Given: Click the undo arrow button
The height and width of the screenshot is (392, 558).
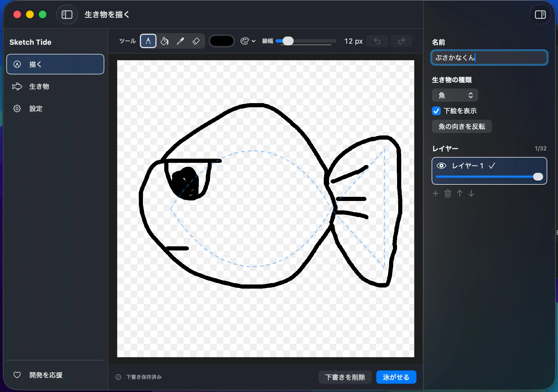Looking at the screenshot, I should 377,41.
